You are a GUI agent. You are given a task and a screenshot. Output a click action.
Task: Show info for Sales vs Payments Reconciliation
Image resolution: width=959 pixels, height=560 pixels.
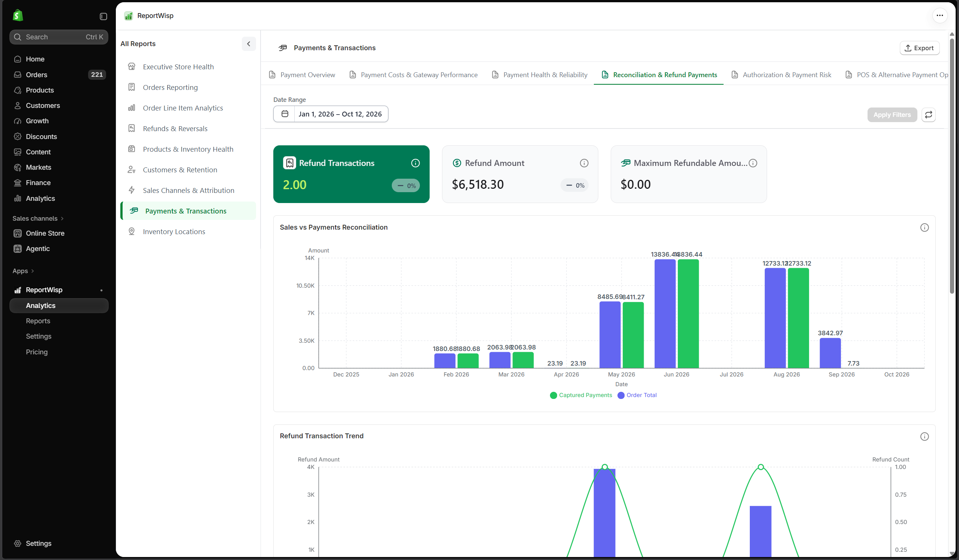coord(924,228)
